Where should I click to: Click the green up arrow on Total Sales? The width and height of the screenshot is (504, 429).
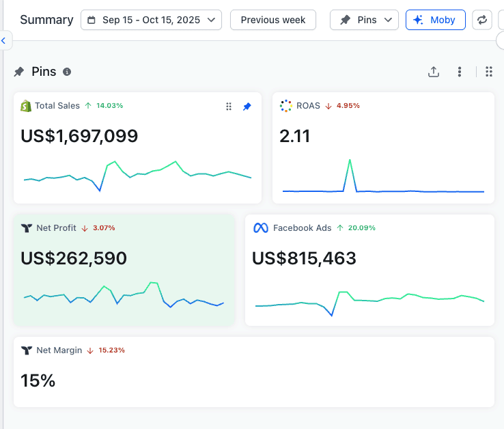click(88, 106)
